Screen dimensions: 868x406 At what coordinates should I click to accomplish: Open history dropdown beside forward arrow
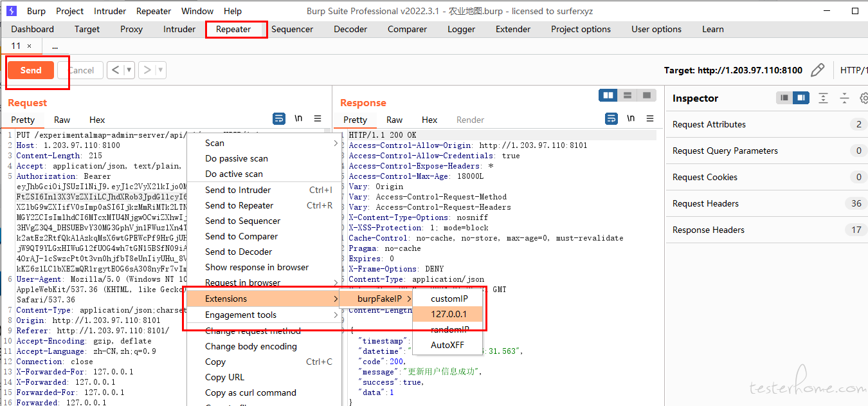click(x=161, y=70)
